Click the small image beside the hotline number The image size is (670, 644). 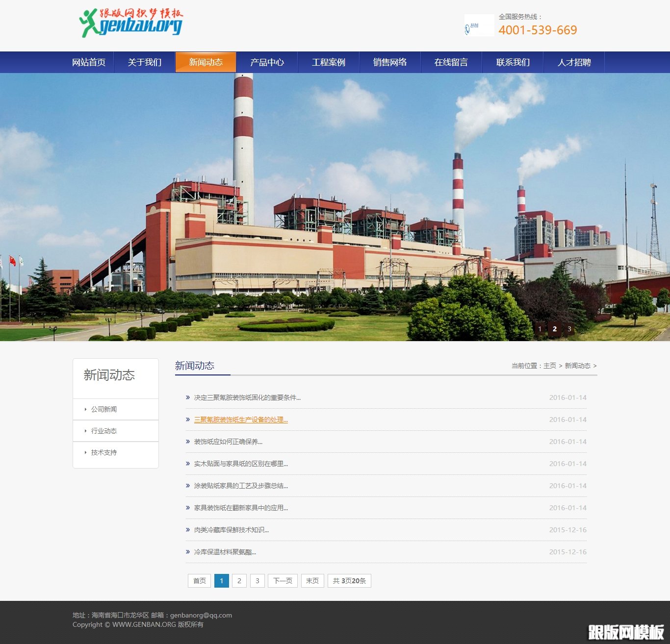pos(479,25)
